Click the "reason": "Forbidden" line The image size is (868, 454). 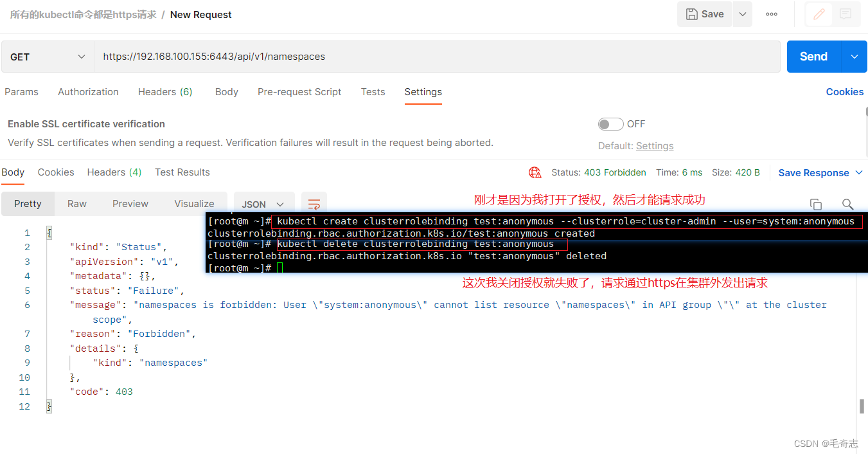(133, 334)
